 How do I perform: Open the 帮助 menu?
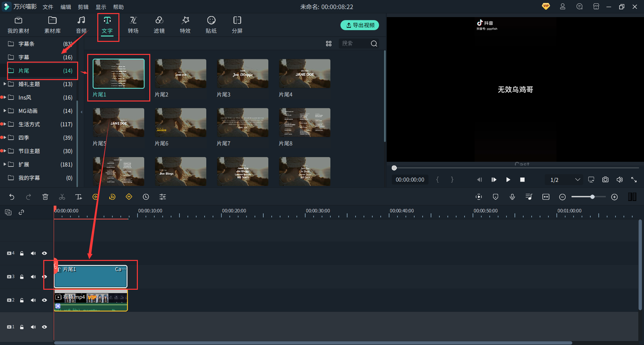pyautogui.click(x=118, y=7)
